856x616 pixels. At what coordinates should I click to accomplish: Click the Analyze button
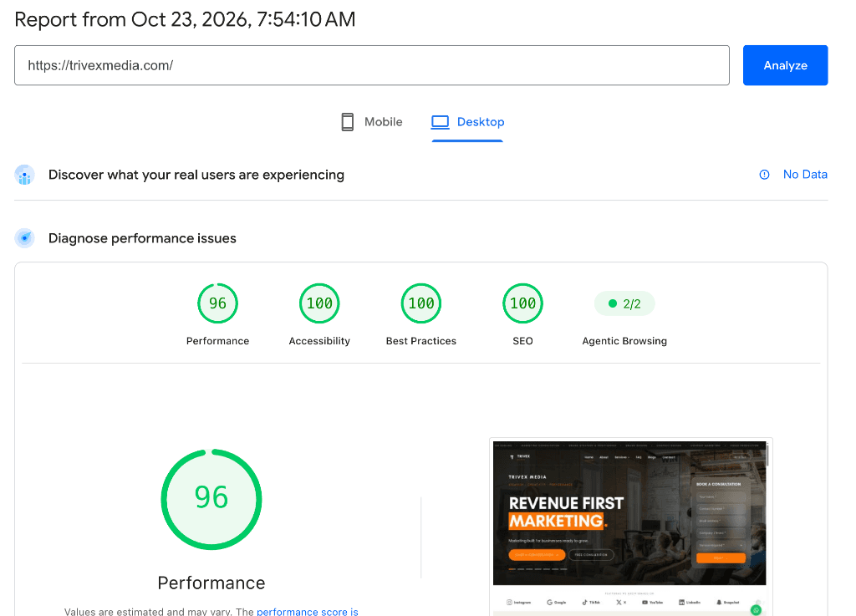785,65
